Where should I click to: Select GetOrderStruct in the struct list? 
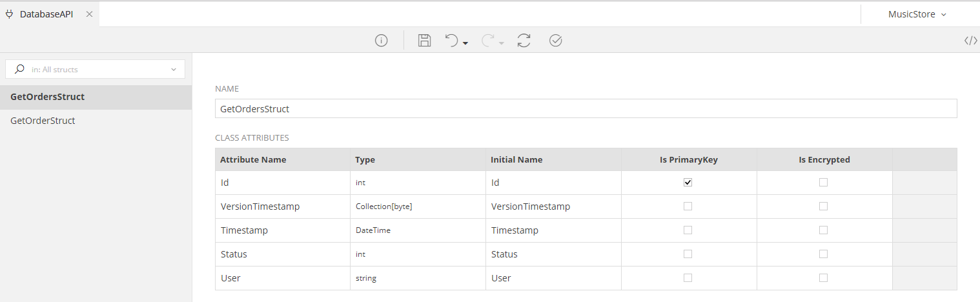pyautogui.click(x=43, y=121)
